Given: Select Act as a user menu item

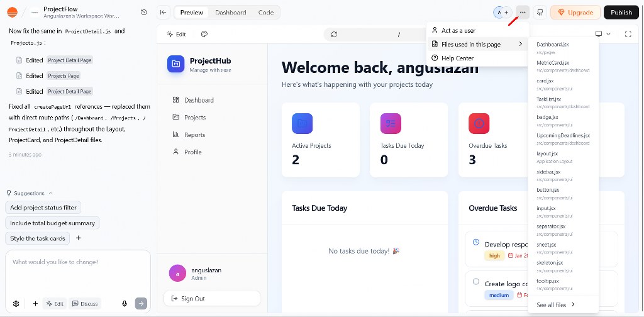Looking at the screenshot, I should 478,30.
